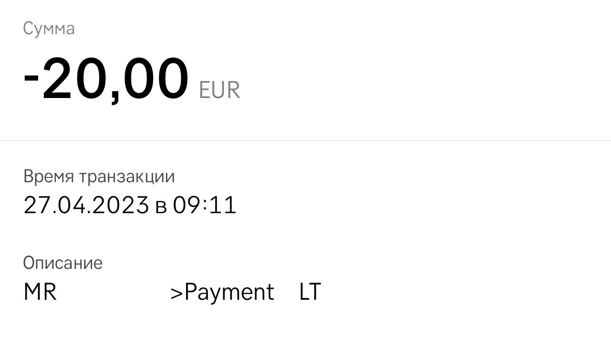
Task: Click the "MR" text in the description
Action: [40, 292]
